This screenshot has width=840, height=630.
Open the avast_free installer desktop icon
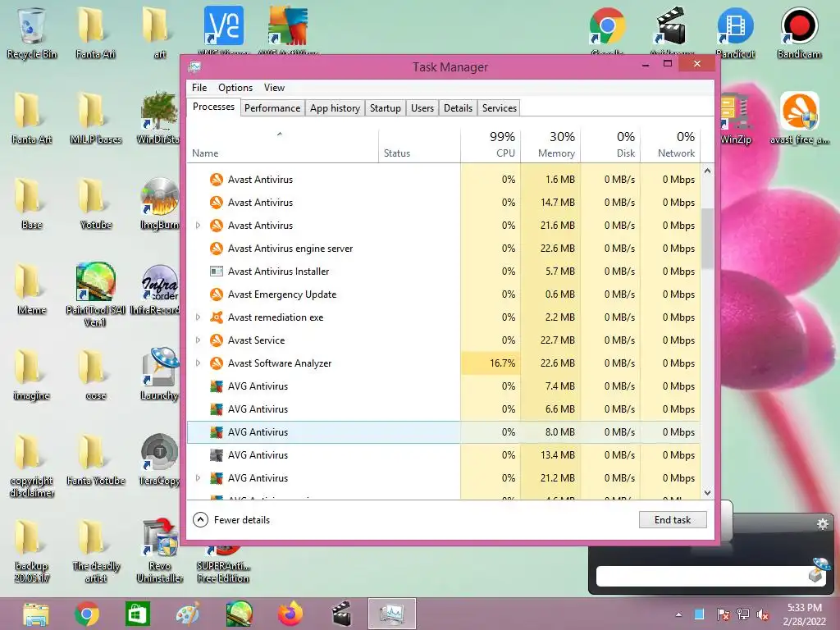[799, 118]
